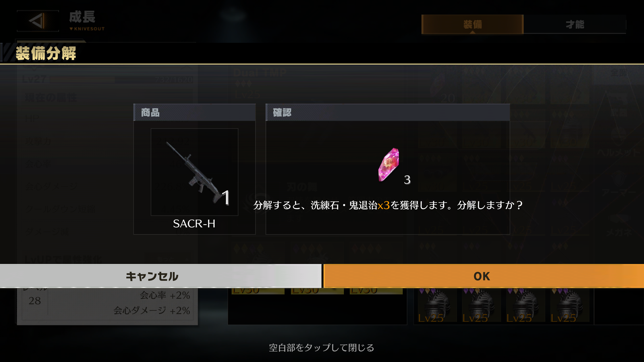Switch to the 装備 tab

472,24
